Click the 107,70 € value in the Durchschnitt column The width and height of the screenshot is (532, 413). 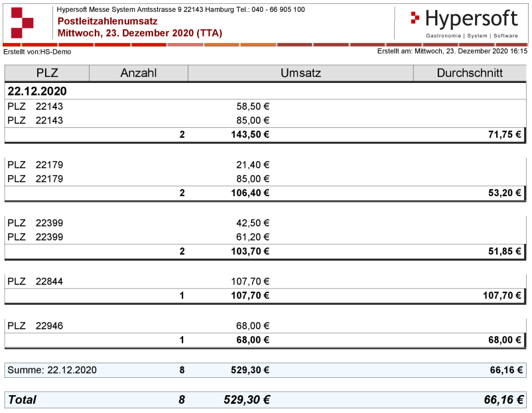point(501,296)
